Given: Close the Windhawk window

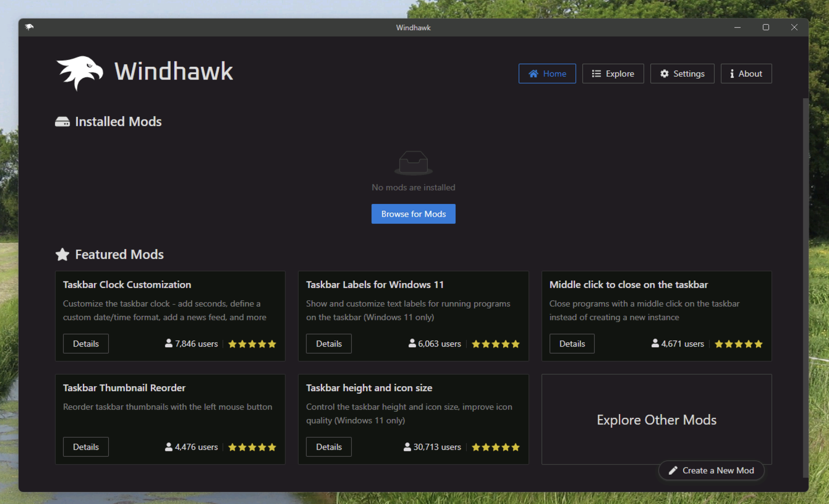Looking at the screenshot, I should point(794,27).
